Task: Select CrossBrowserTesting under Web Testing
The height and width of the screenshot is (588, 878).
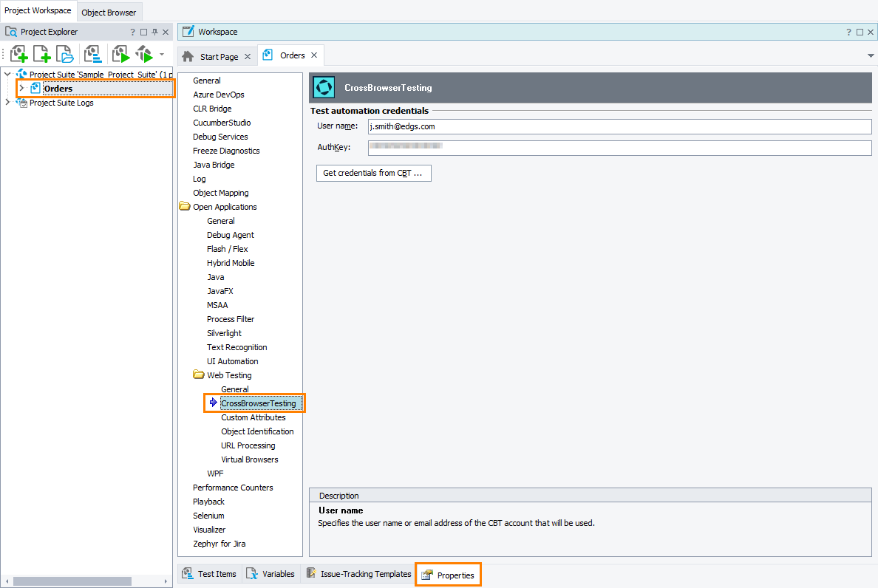Action: 258,403
